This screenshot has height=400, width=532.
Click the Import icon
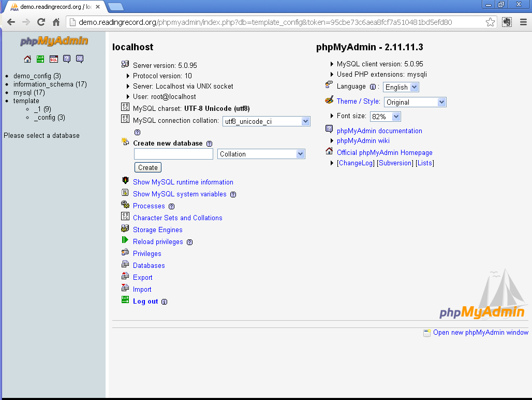[125, 288]
